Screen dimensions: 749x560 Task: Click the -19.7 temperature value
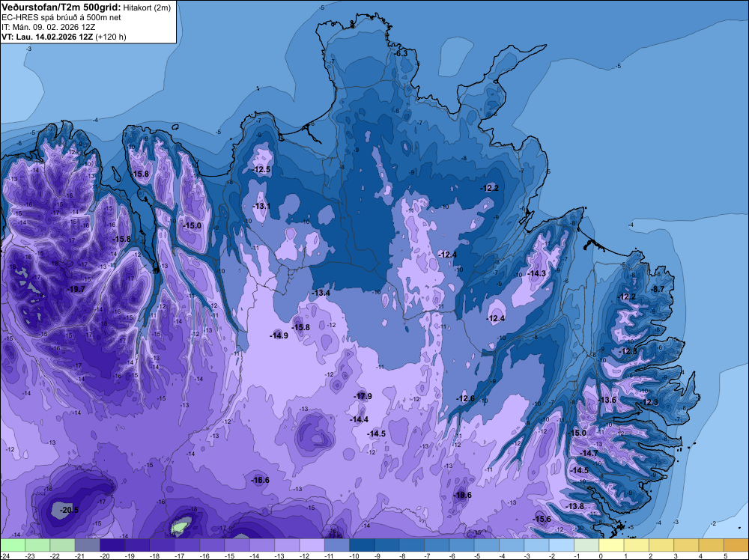[76, 289]
